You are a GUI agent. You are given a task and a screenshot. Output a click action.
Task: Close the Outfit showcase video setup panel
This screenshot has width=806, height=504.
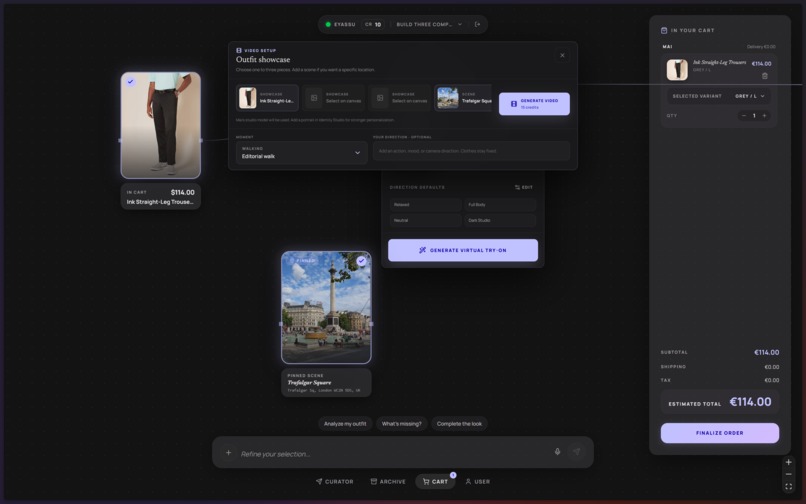click(x=562, y=55)
